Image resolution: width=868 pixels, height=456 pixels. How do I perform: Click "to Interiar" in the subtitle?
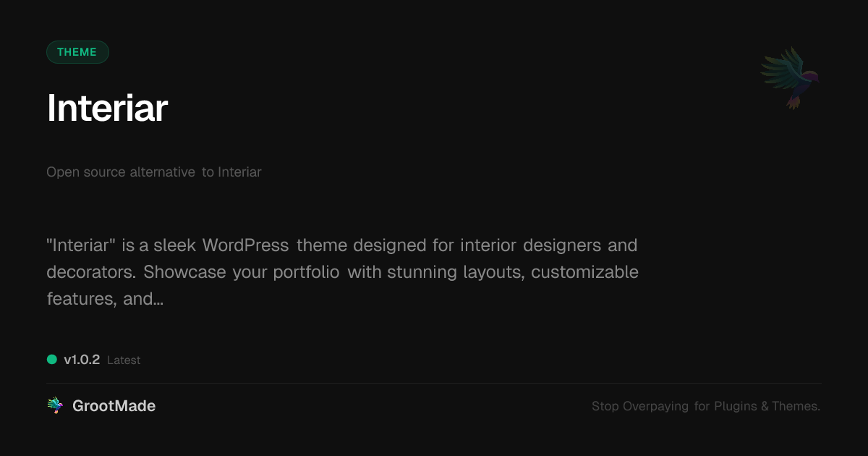click(x=231, y=172)
